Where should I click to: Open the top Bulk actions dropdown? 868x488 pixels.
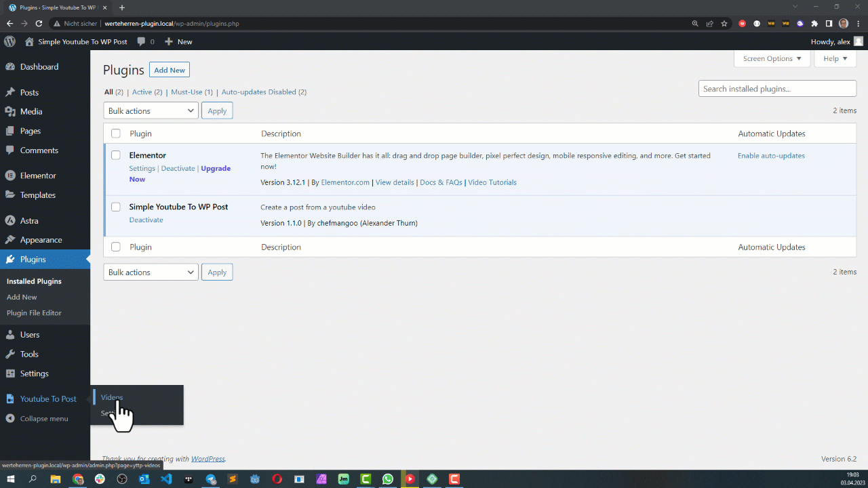(x=151, y=110)
